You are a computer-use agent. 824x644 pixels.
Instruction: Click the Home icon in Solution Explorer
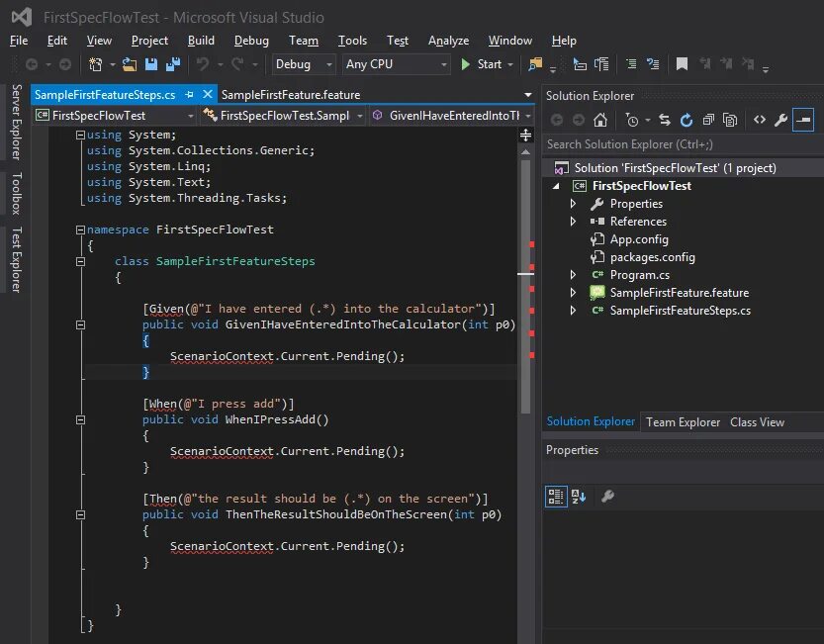pyautogui.click(x=600, y=120)
